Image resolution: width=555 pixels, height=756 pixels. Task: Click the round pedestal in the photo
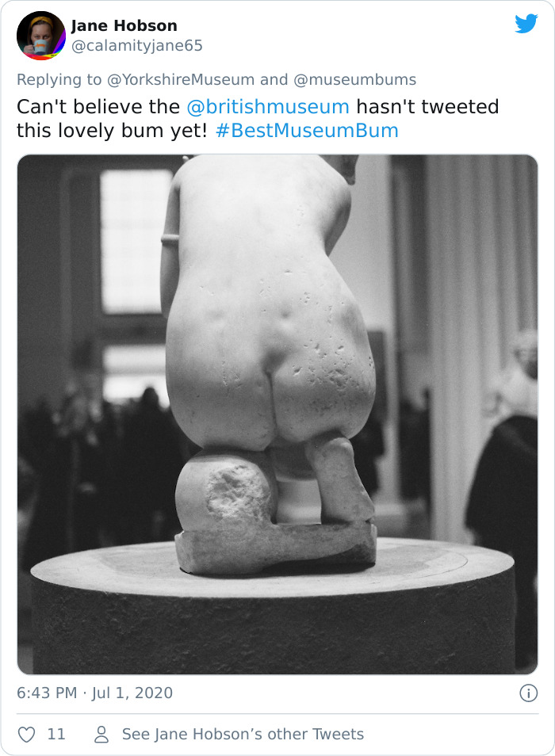[273, 607]
